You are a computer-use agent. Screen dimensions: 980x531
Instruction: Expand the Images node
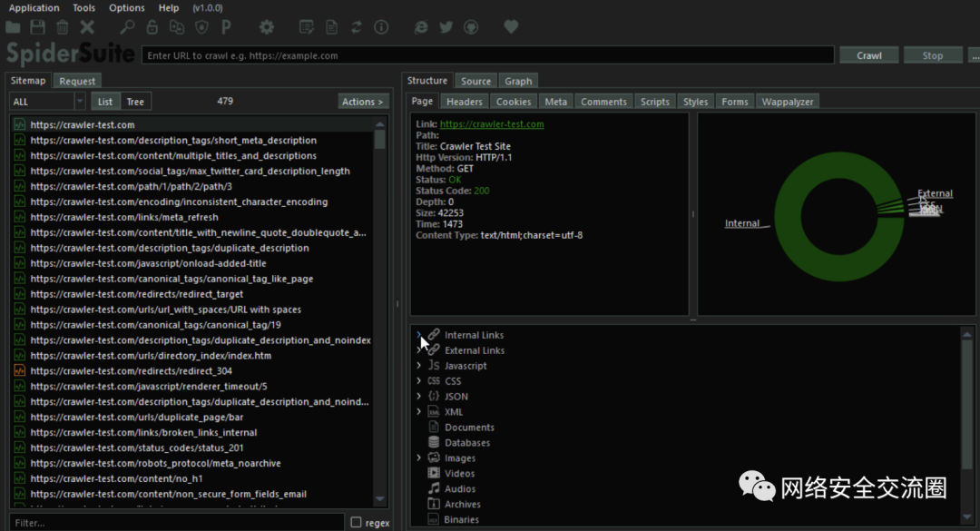(418, 457)
